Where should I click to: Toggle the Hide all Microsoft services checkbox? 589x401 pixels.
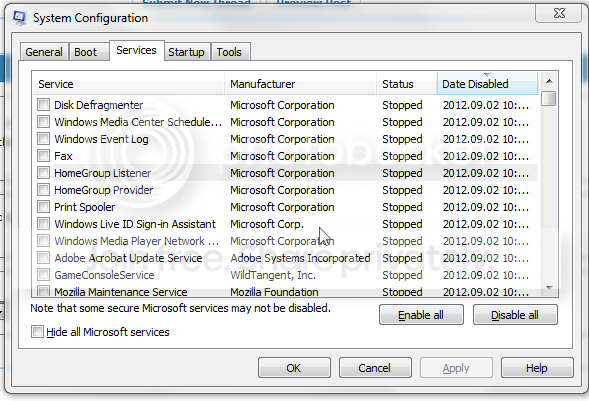(37, 332)
